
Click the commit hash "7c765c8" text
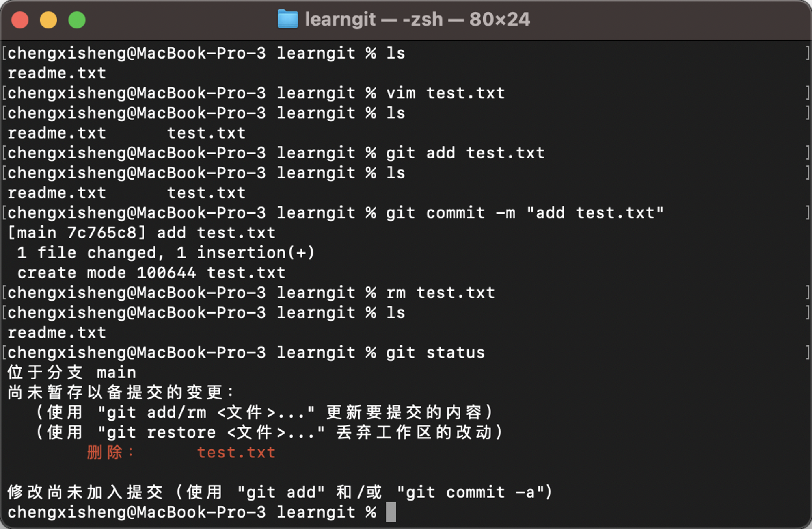coord(102,233)
